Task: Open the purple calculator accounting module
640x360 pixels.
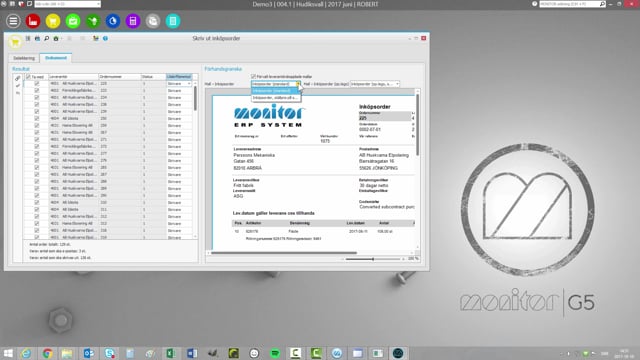Action: coord(133,21)
